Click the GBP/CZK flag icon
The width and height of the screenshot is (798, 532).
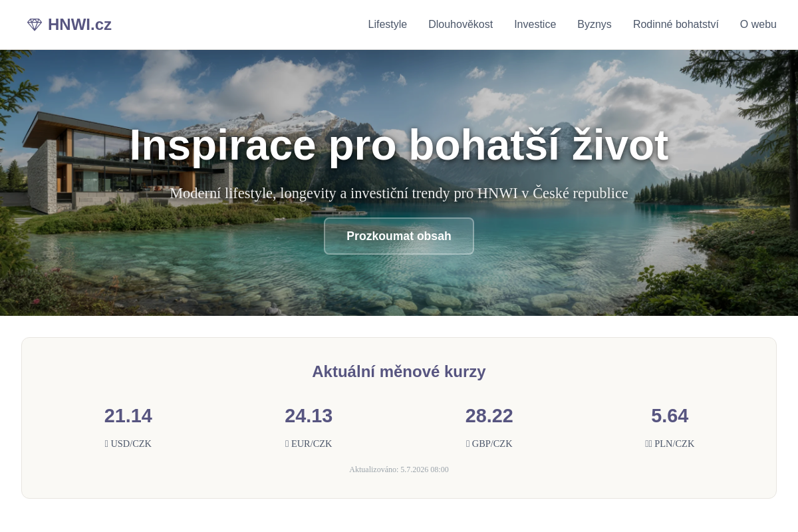(468, 444)
